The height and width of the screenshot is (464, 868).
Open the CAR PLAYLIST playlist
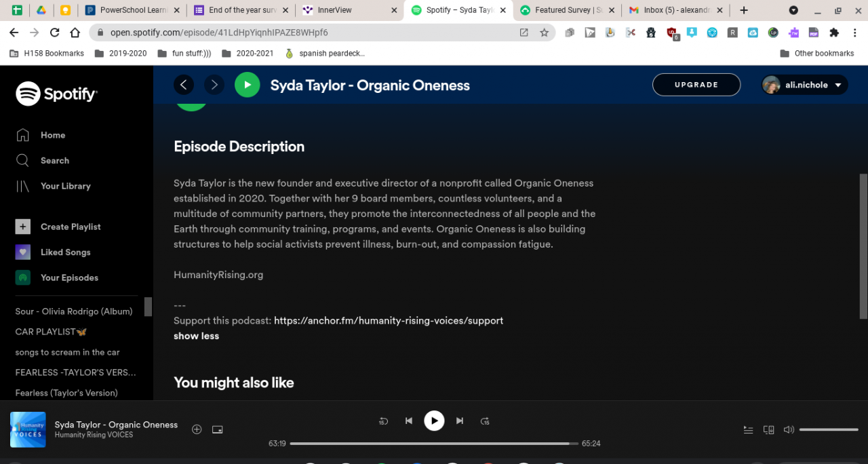(51, 332)
